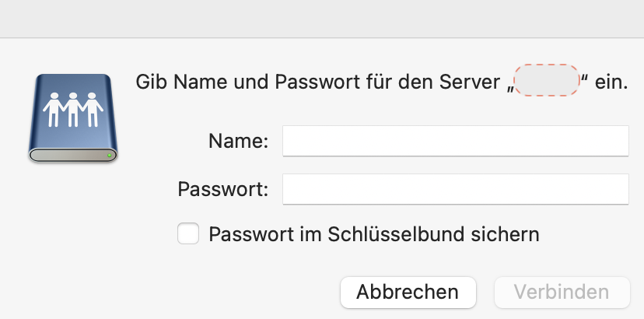Click the redacted server name placeholder
644x319 pixels.
pyautogui.click(x=547, y=81)
